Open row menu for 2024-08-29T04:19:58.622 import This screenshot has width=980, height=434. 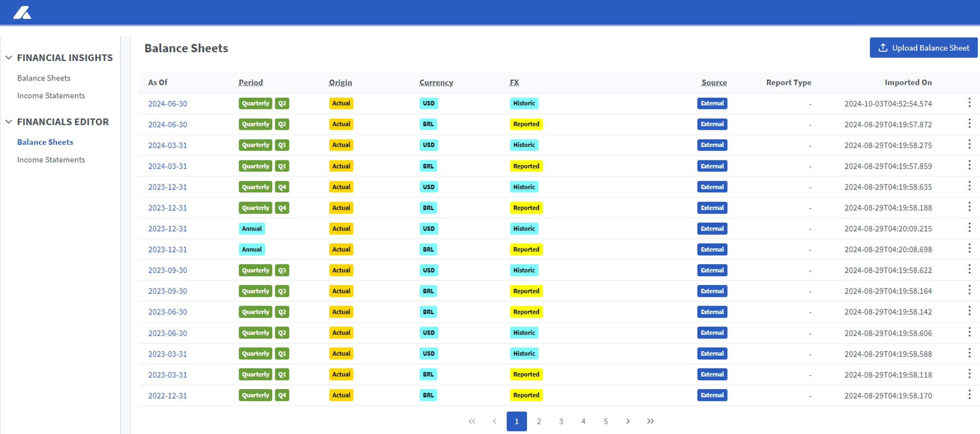coord(969,269)
